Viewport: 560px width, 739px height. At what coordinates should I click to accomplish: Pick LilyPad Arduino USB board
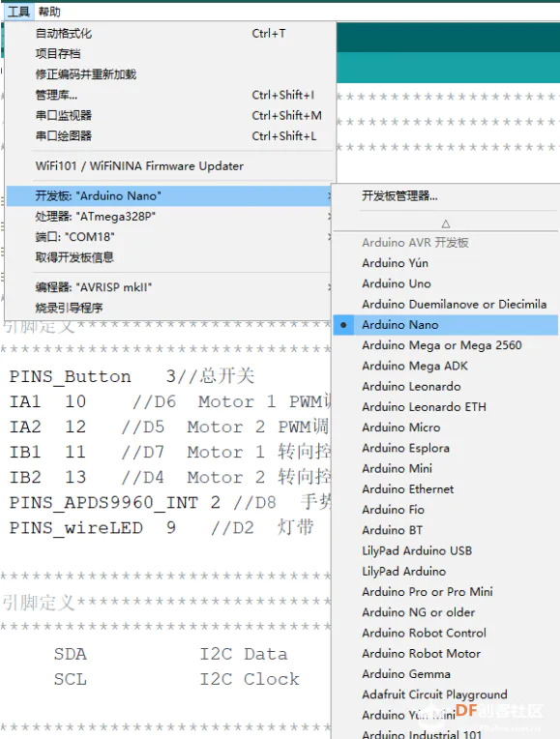446,550
